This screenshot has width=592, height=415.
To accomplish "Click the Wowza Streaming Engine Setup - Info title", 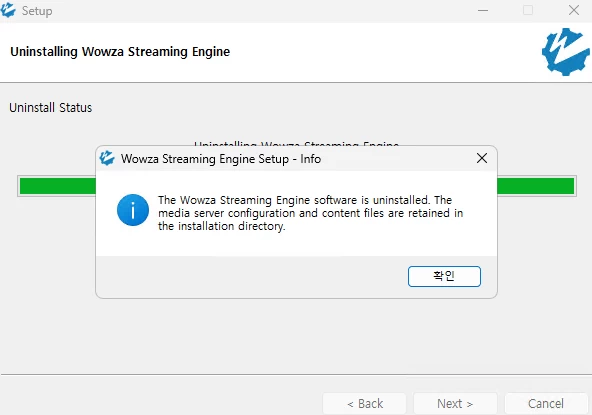I will tap(221, 159).
